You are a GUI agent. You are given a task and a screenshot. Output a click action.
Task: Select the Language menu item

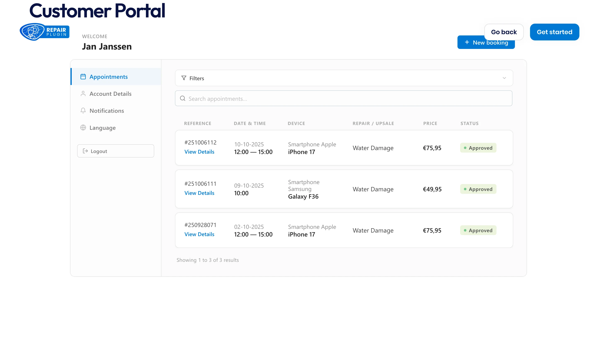[x=116, y=127]
